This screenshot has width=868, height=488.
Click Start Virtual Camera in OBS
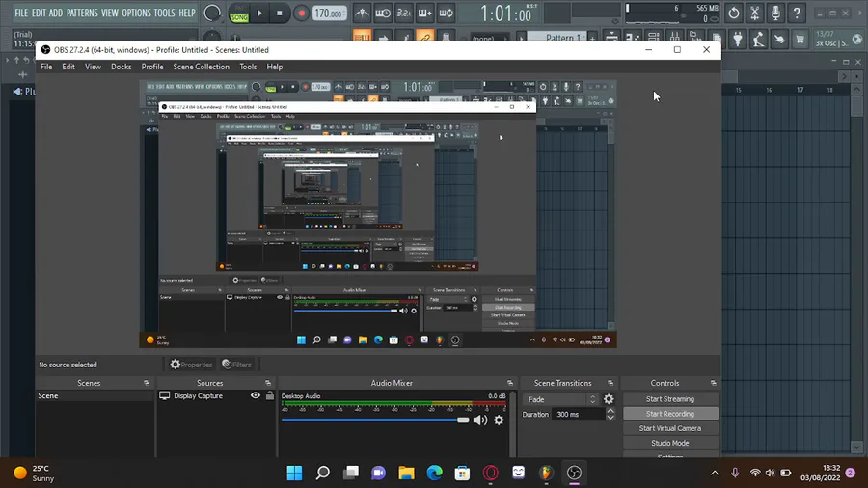coord(670,428)
